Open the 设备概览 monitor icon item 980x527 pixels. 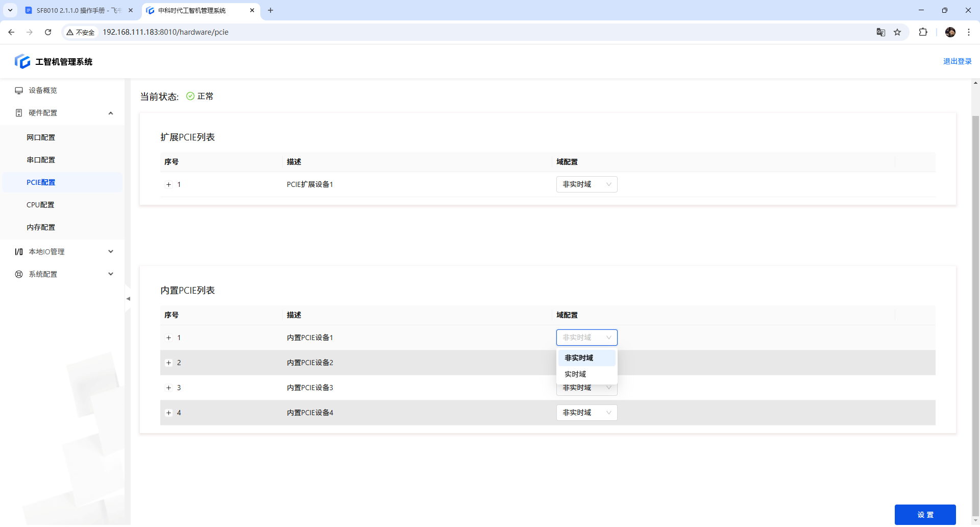pyautogui.click(x=19, y=90)
